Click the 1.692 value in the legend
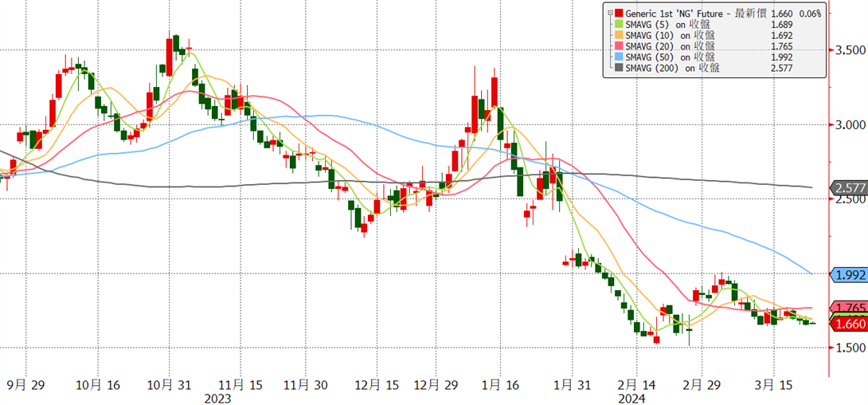Image resolution: width=868 pixels, height=405 pixels. (781, 35)
